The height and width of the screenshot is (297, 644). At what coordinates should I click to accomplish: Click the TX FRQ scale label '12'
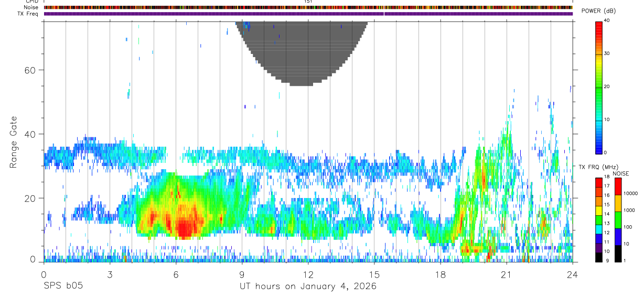click(607, 233)
